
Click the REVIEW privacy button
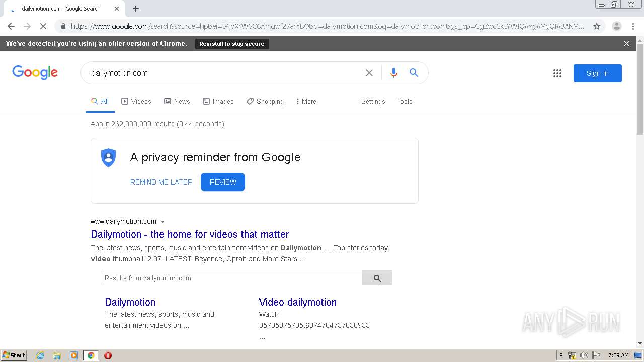(x=223, y=182)
